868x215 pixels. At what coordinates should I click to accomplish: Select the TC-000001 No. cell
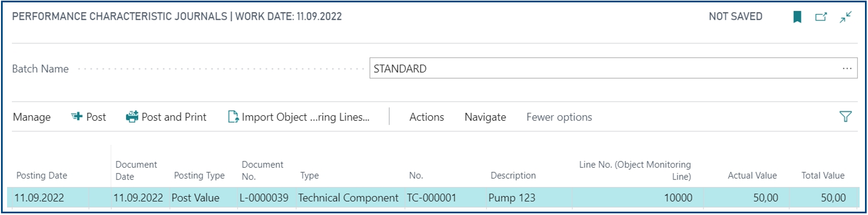446,198
